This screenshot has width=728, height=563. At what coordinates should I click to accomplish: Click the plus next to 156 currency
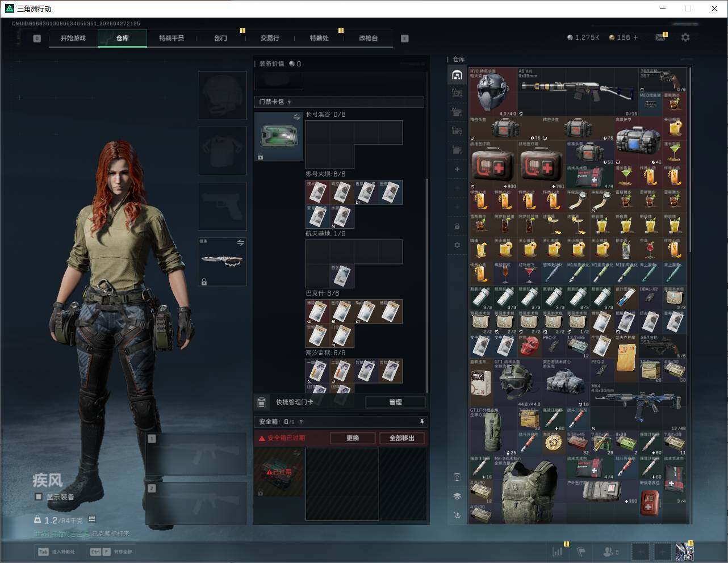point(635,37)
